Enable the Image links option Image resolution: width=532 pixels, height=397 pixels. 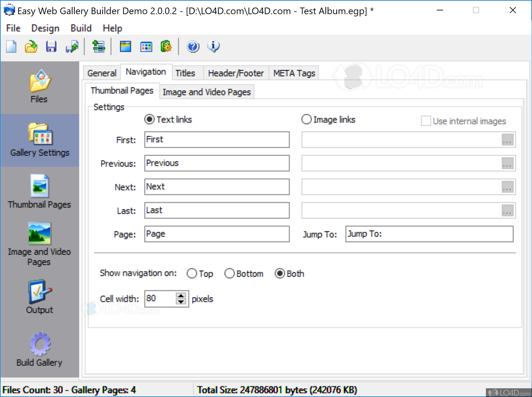coord(306,119)
